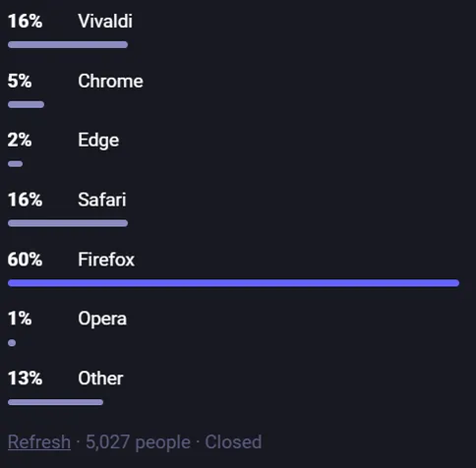The width and height of the screenshot is (476, 468).
Task: Select the Safari poll option label
Action: (x=102, y=200)
